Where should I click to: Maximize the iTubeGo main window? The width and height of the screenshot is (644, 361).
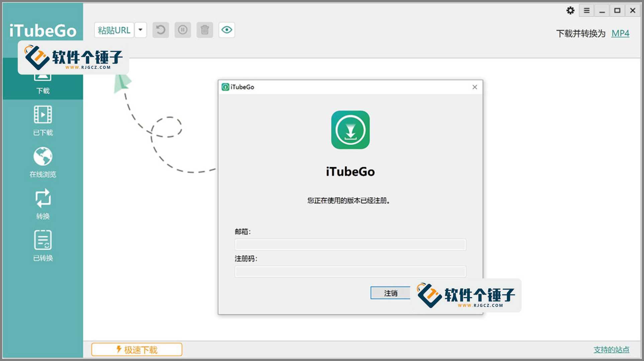617,11
